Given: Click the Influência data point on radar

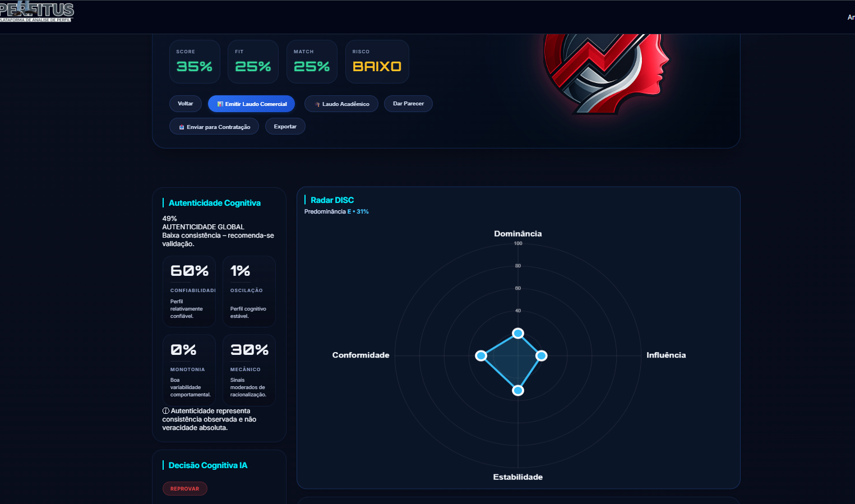Looking at the screenshot, I should [542, 355].
